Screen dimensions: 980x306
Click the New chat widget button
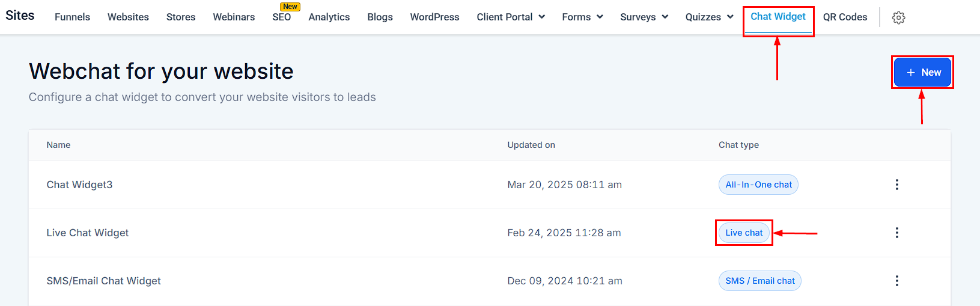pos(922,72)
